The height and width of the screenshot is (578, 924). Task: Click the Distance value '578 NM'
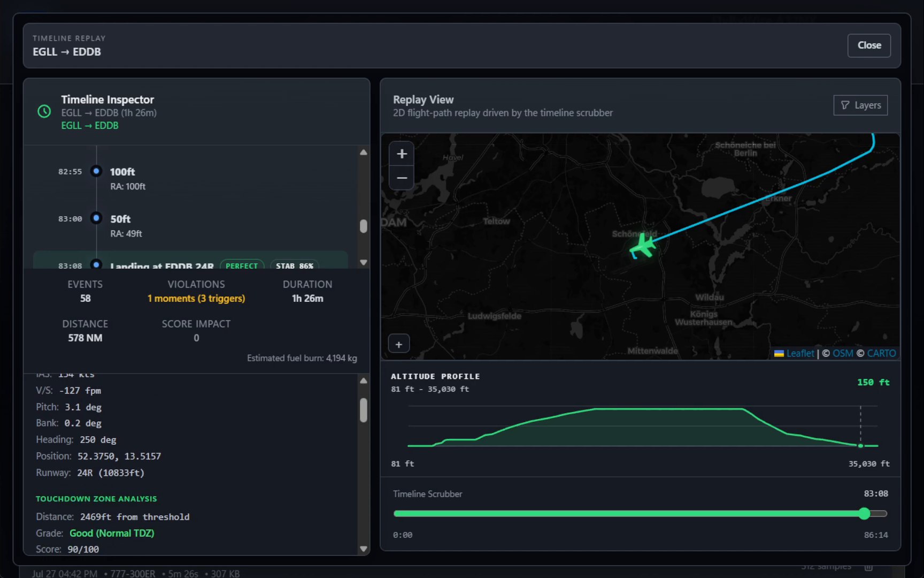click(85, 338)
